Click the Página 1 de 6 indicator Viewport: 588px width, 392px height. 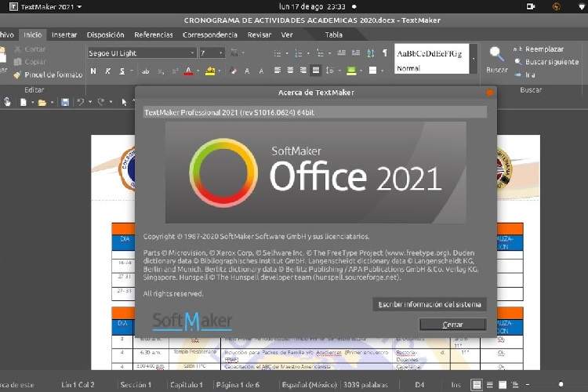(x=238, y=384)
